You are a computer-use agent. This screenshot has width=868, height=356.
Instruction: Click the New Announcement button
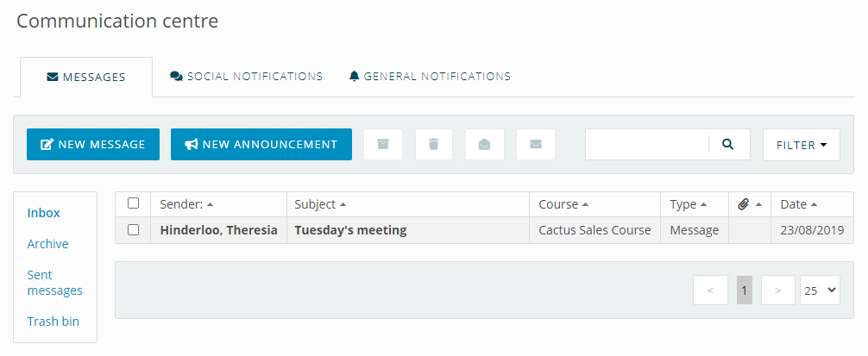261,144
